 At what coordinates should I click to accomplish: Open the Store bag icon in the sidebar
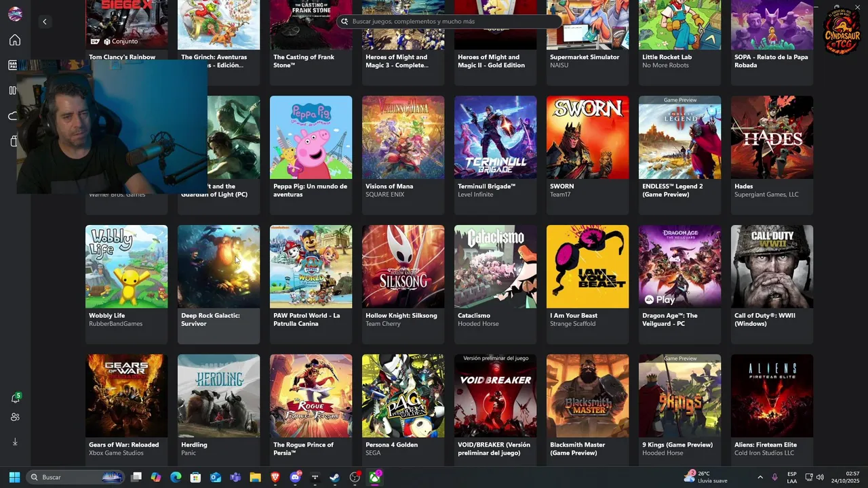tap(14, 141)
